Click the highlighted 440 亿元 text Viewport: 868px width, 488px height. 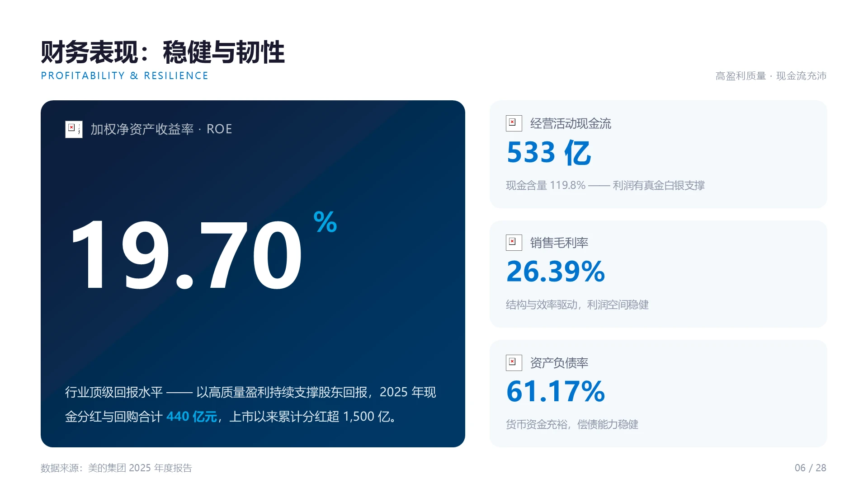tap(192, 417)
